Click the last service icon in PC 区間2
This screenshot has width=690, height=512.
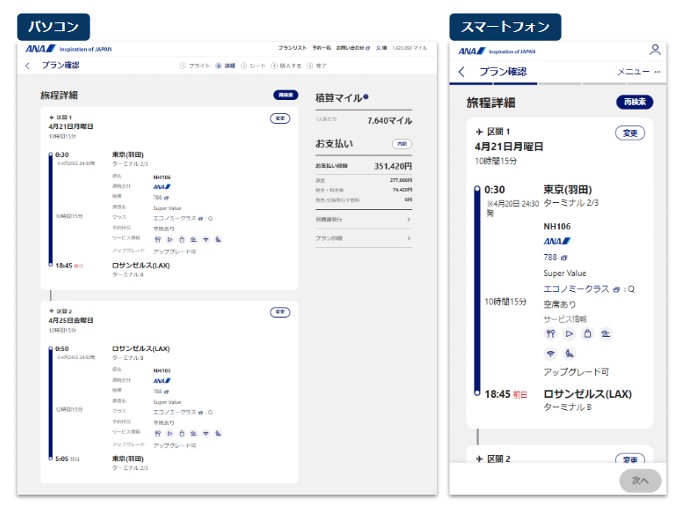pyautogui.click(x=218, y=434)
